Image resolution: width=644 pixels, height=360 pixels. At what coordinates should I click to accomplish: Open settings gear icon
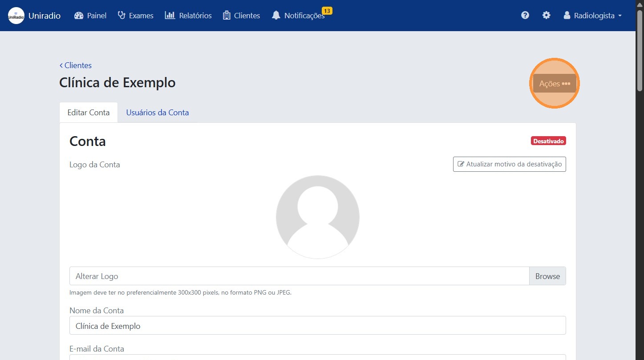tap(546, 16)
